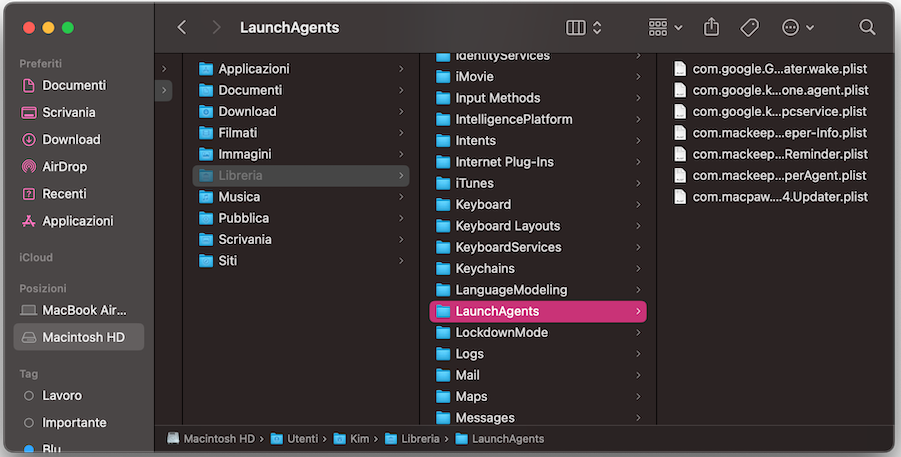
Task: Select com.mackeep...perAgent.plist file
Action: [771, 175]
